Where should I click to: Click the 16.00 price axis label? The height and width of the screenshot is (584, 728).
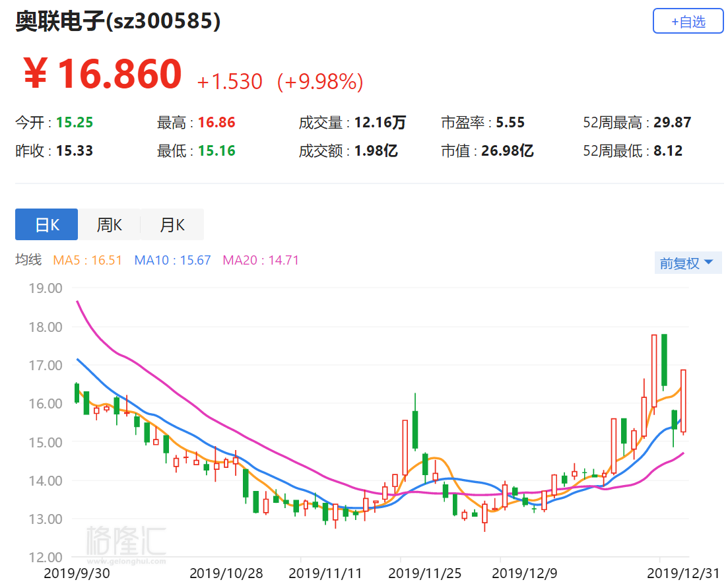click(46, 403)
